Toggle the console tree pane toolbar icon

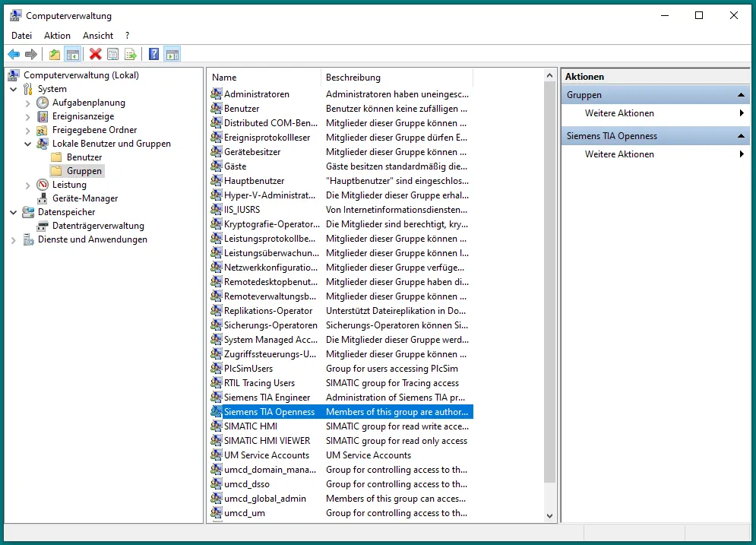(73, 55)
